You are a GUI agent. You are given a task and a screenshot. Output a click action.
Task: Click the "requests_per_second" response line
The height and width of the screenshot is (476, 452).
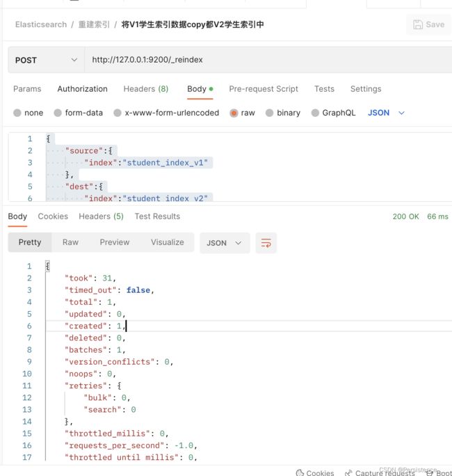tap(131, 445)
